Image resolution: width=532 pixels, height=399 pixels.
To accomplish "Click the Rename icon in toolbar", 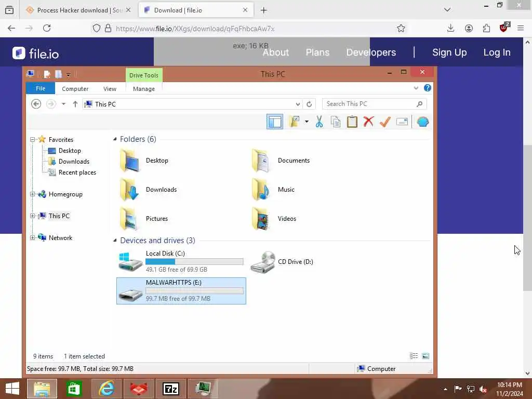I will [x=402, y=122].
